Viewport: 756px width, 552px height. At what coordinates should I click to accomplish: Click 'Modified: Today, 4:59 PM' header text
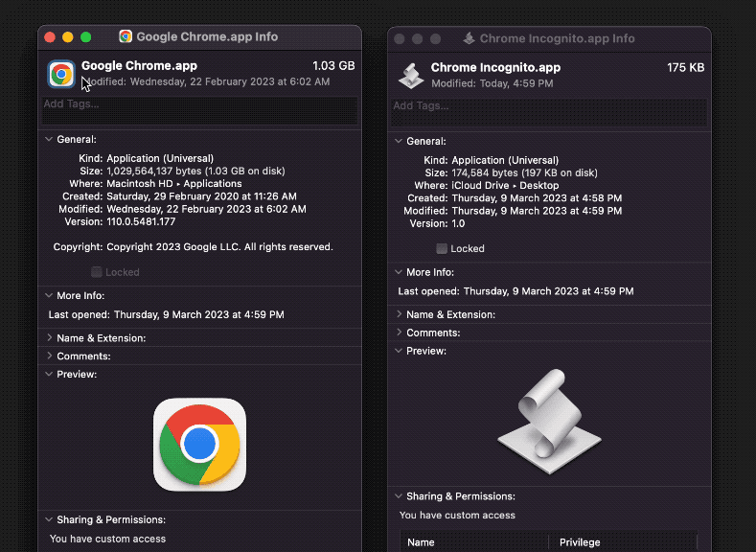[x=493, y=83]
